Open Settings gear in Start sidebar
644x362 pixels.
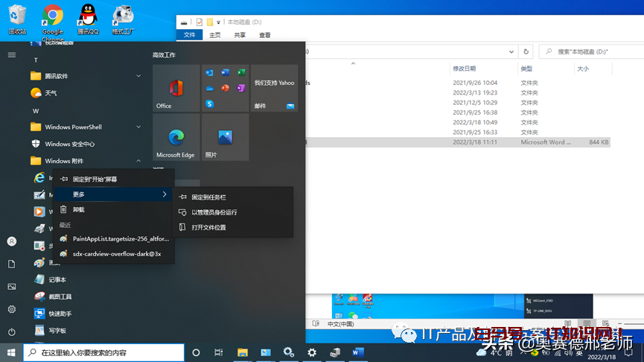pos(11,309)
